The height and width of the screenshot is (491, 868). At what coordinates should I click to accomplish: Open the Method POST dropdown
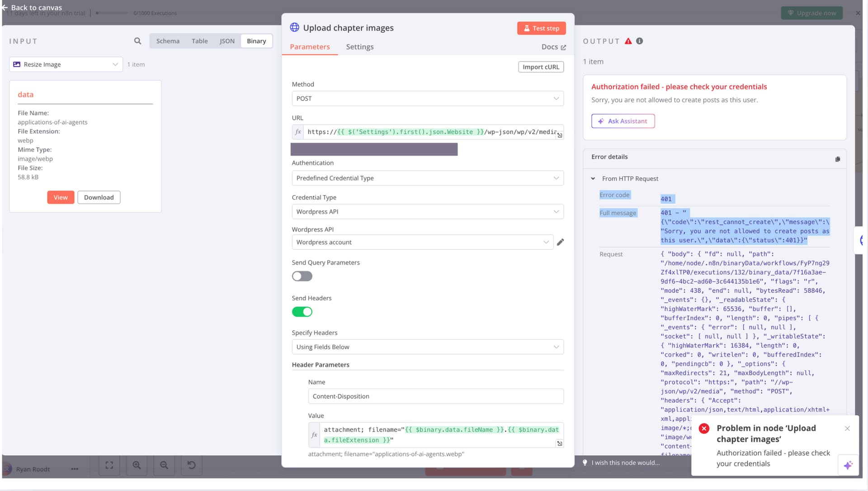[x=427, y=99]
